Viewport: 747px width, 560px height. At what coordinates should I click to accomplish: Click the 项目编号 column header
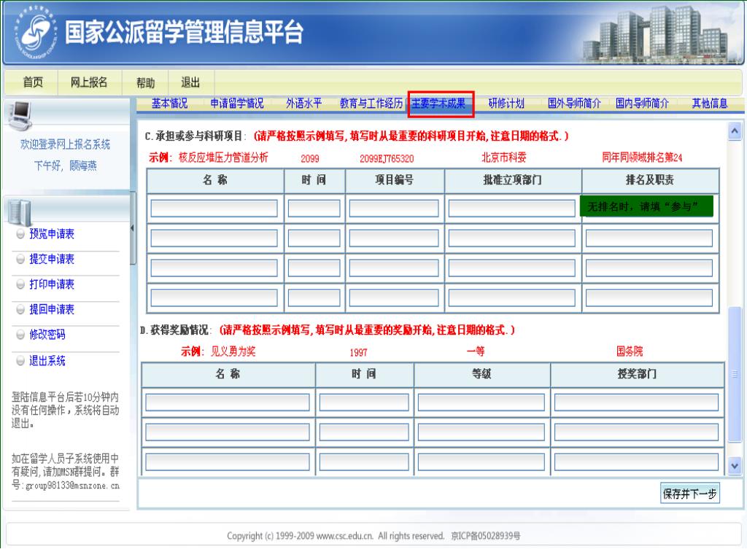(x=394, y=180)
